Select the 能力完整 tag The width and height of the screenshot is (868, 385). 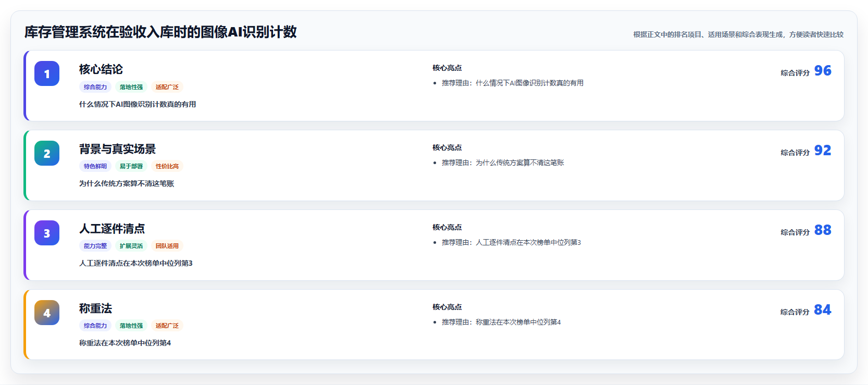coord(95,246)
